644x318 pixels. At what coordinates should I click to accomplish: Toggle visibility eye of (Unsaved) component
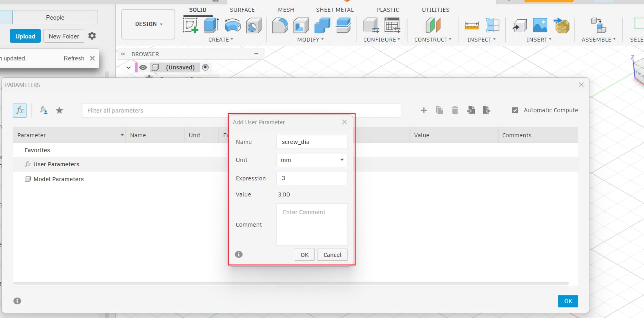tap(143, 67)
